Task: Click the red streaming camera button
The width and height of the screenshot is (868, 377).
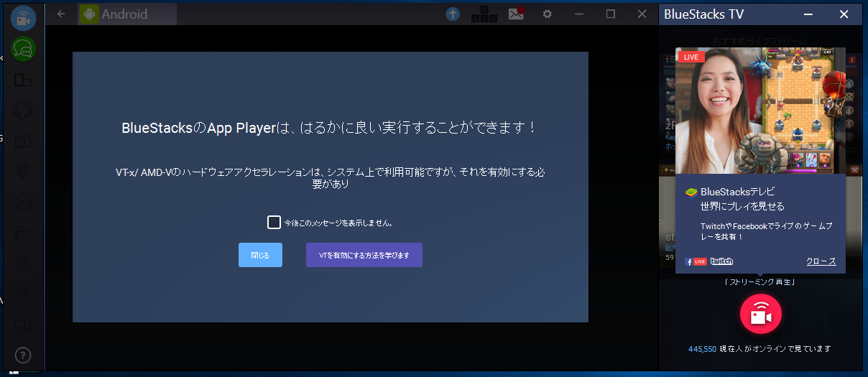Action: 761,315
